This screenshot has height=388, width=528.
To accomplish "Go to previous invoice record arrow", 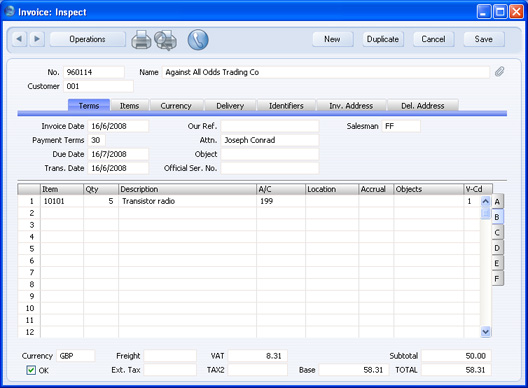I will [19, 39].
